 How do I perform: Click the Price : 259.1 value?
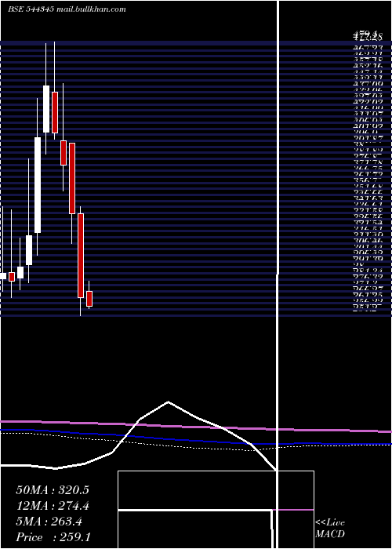point(53,537)
